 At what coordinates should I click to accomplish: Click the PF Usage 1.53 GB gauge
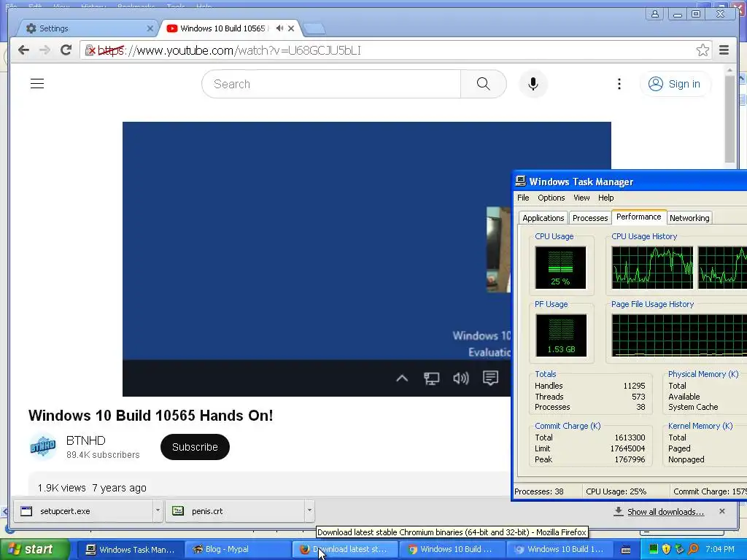tap(561, 335)
